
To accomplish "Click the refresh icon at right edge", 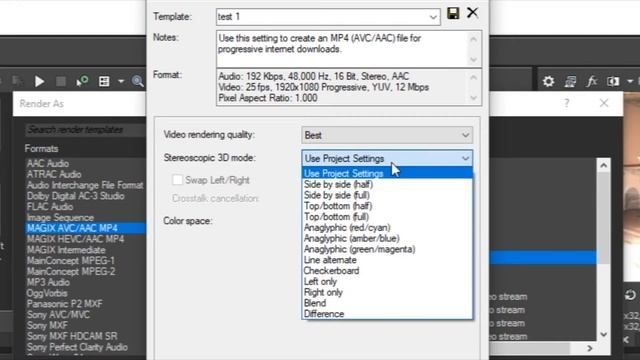I will point(630,295).
